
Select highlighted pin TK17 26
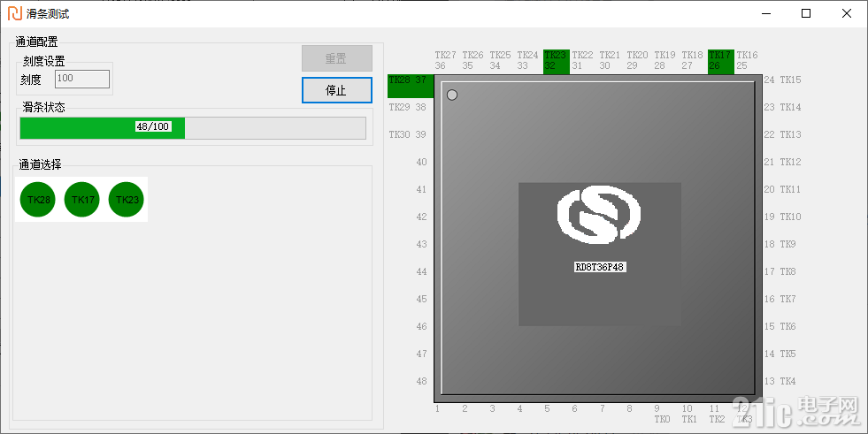click(x=721, y=61)
